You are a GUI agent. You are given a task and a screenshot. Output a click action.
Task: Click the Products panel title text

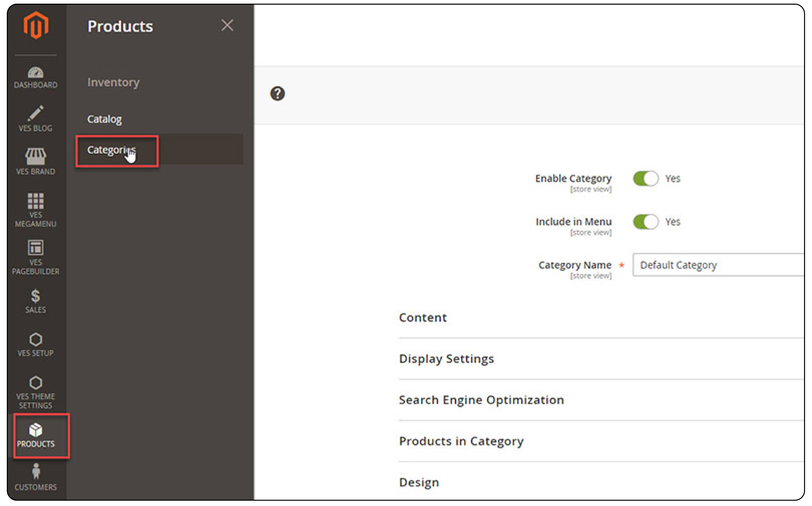120,26
